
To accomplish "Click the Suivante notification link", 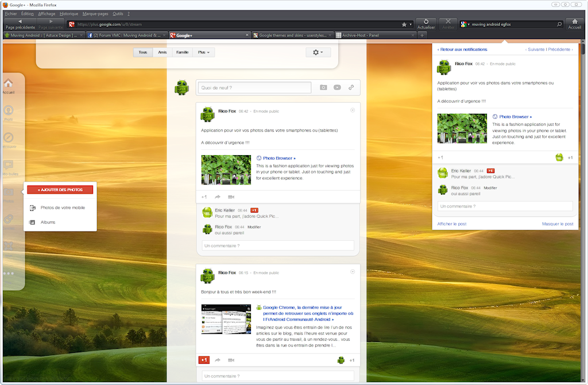I will coord(536,49).
